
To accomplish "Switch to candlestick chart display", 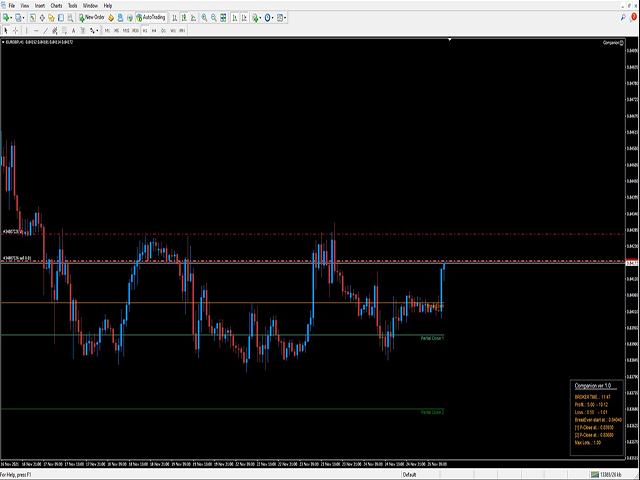I will point(184,18).
